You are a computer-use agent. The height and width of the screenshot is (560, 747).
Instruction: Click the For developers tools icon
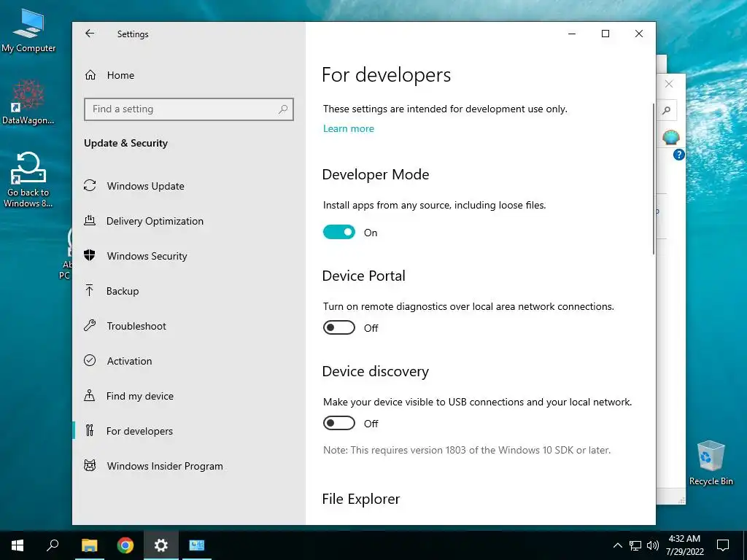(90, 430)
